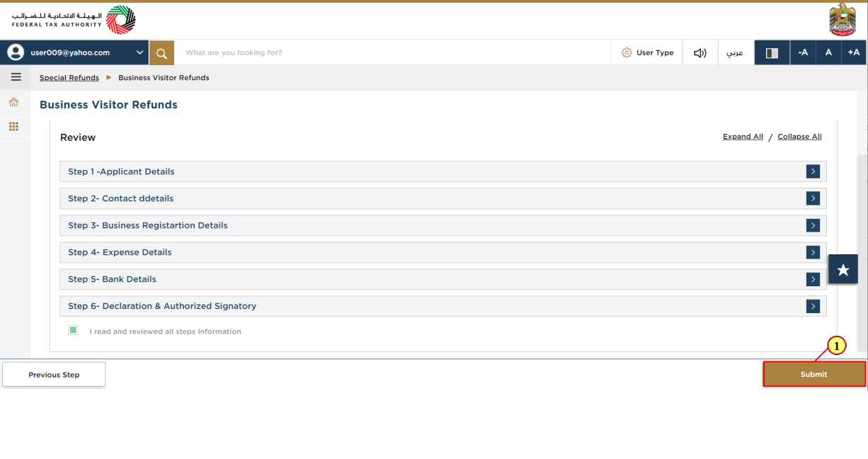The width and height of the screenshot is (868, 459).
Task: Click 'Business Visitor Refunds' breadcrumb text
Action: [164, 78]
